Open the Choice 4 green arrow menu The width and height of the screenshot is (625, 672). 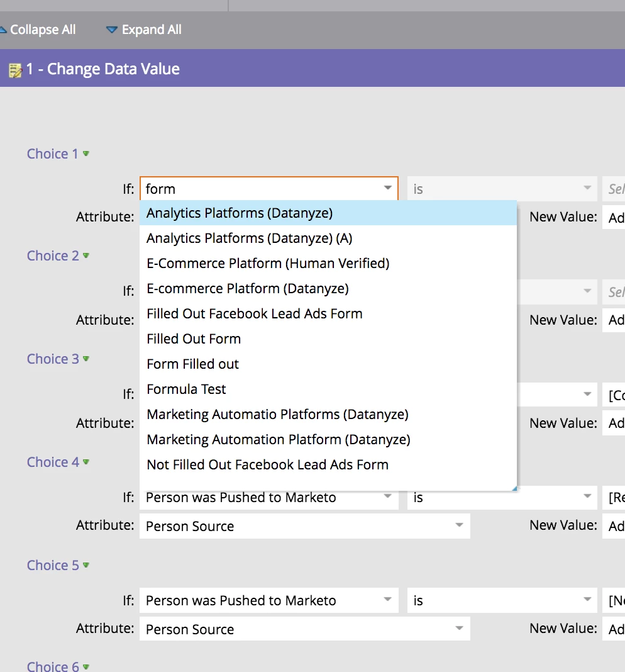point(86,462)
